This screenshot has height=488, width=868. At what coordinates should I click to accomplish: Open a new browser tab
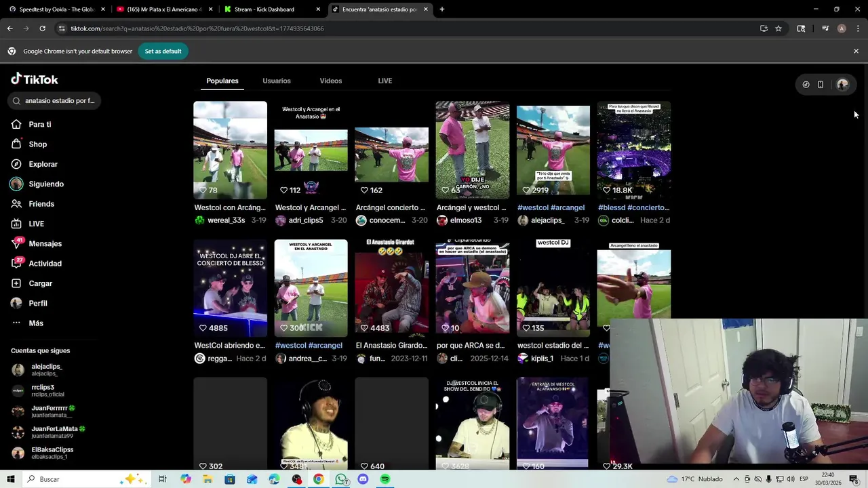pos(442,9)
